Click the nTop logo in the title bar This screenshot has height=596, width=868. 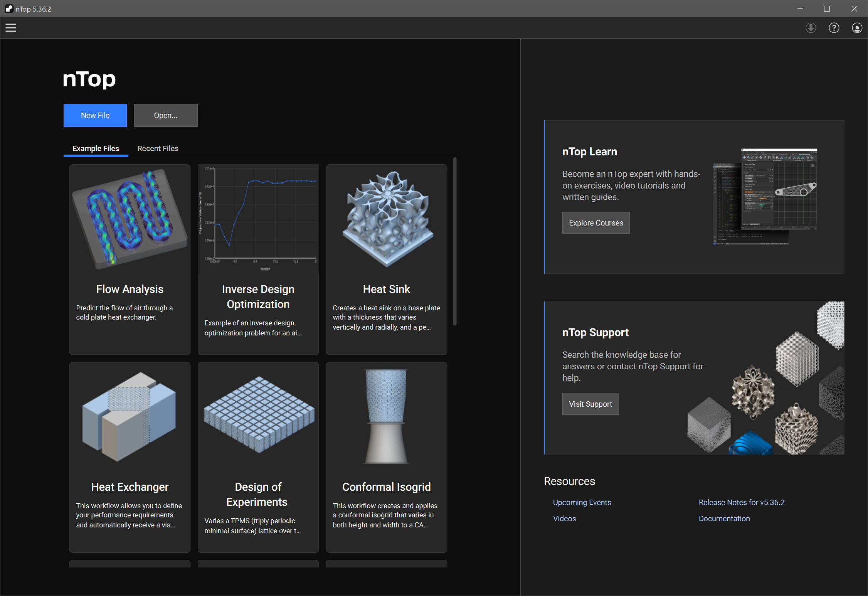coord(8,8)
